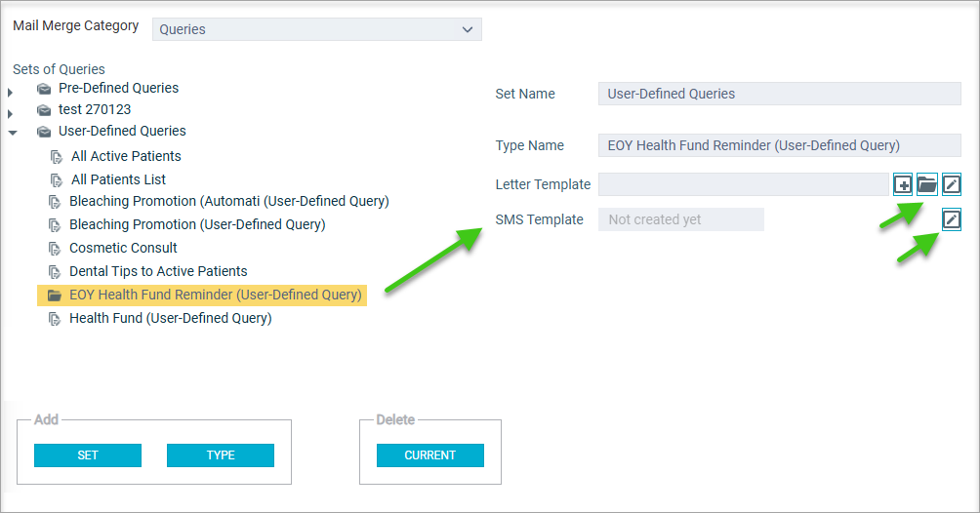980x513 pixels.
Task: Click the Pre-Defined Queries set envelope icon
Action: (x=44, y=89)
